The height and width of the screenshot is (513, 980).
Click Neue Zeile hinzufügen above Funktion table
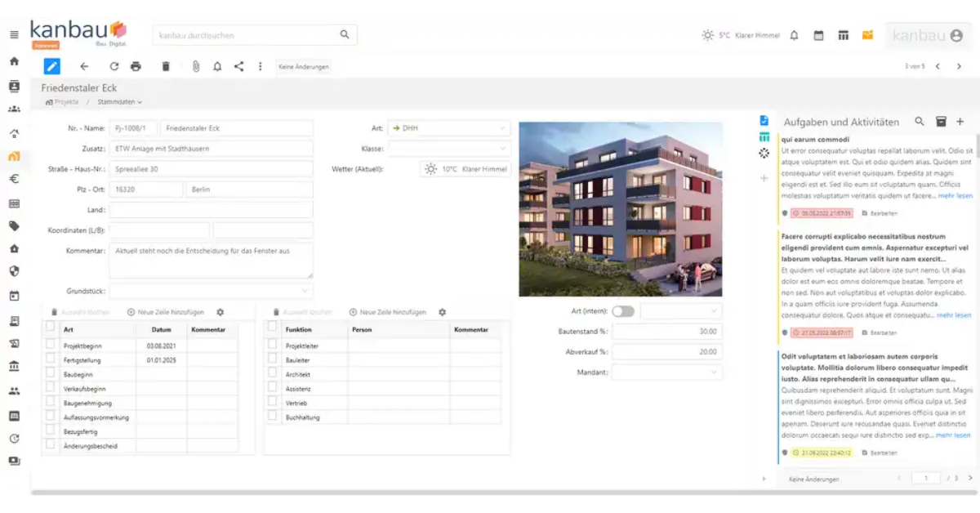(388, 312)
